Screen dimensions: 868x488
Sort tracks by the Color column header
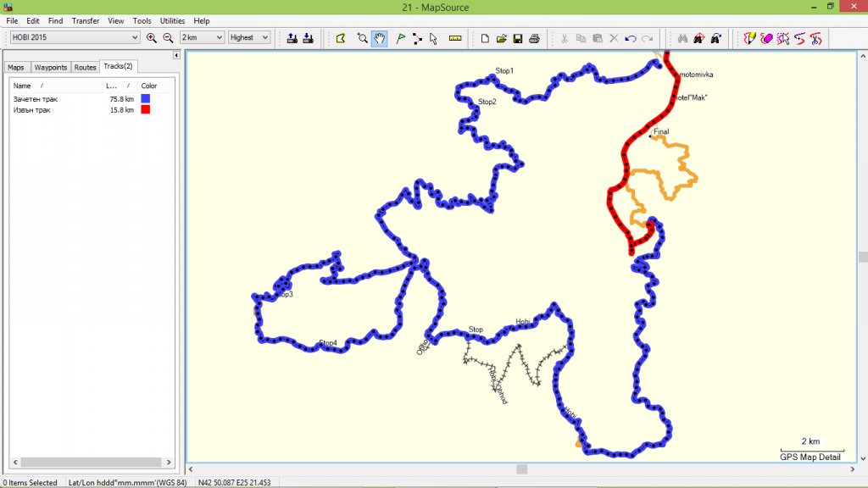point(156,86)
